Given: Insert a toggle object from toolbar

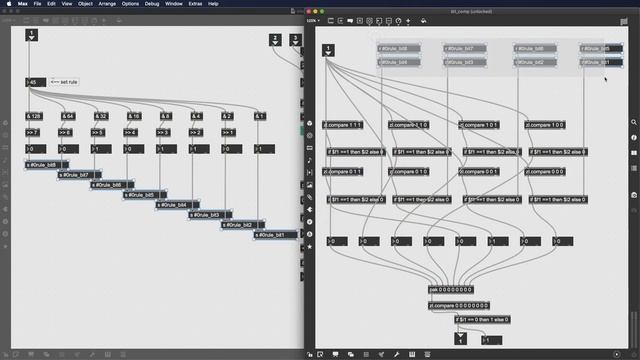Looking at the screenshot, I should 360,20.
